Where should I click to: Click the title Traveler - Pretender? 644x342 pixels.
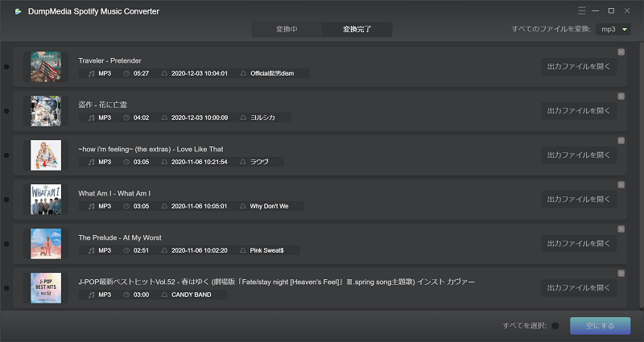109,61
